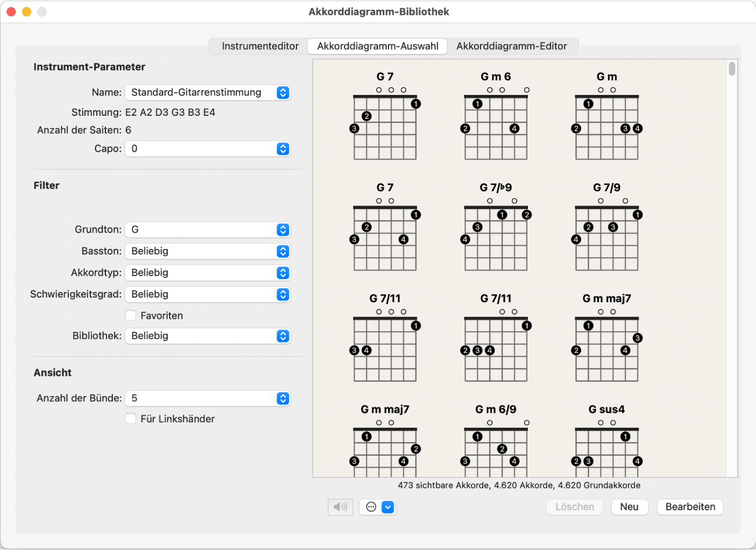Expand the arrow next to ellipsis button
This screenshot has width=756, height=550.
pos(388,507)
